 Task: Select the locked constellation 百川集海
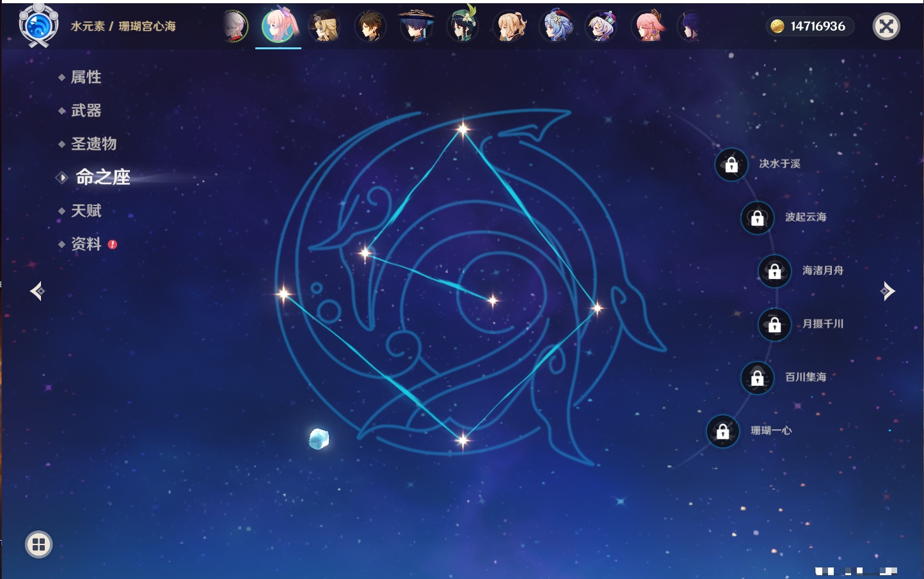(757, 378)
